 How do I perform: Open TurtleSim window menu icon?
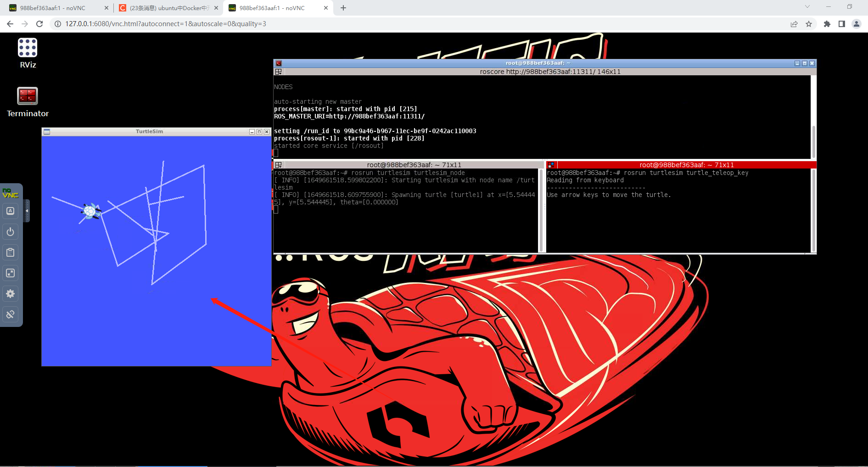[46, 132]
